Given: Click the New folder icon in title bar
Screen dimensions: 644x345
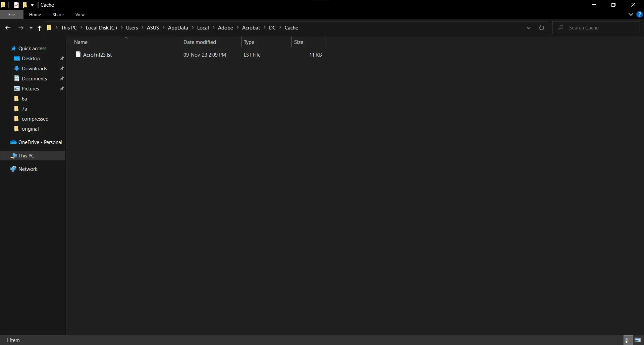Looking at the screenshot, I should coord(25,5).
